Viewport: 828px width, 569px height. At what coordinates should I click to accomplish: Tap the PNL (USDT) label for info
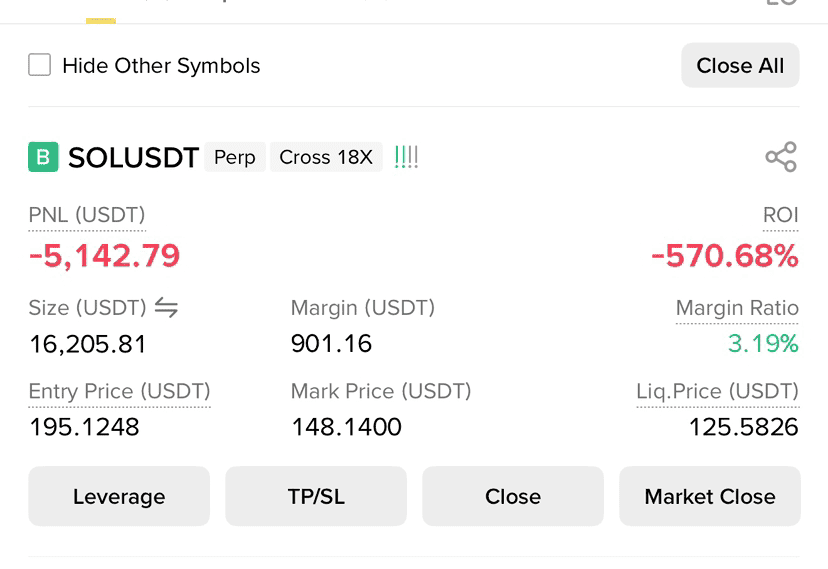pyautogui.click(x=87, y=215)
